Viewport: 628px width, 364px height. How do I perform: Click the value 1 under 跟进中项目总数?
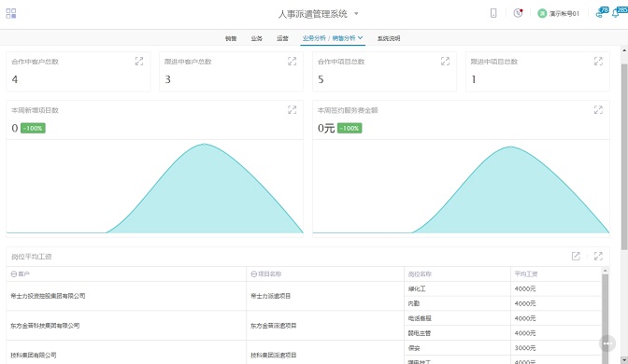(x=474, y=79)
